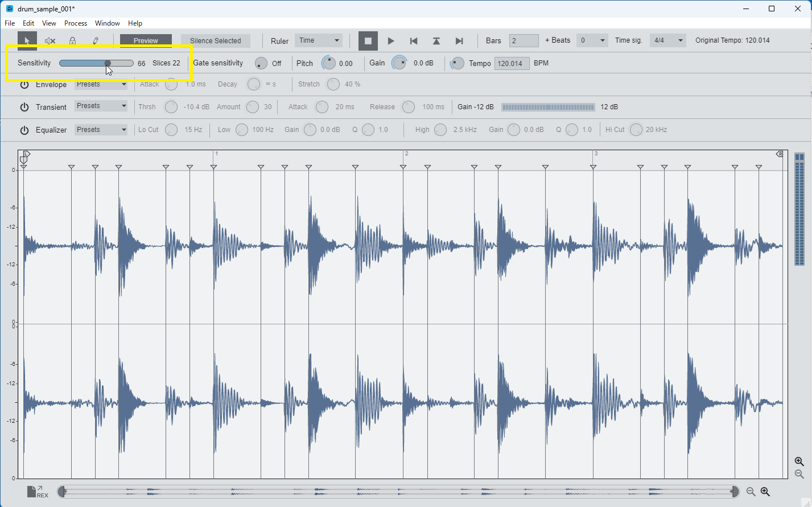The image size is (812, 507).
Task: Click the Transient Release knob
Action: click(x=409, y=107)
